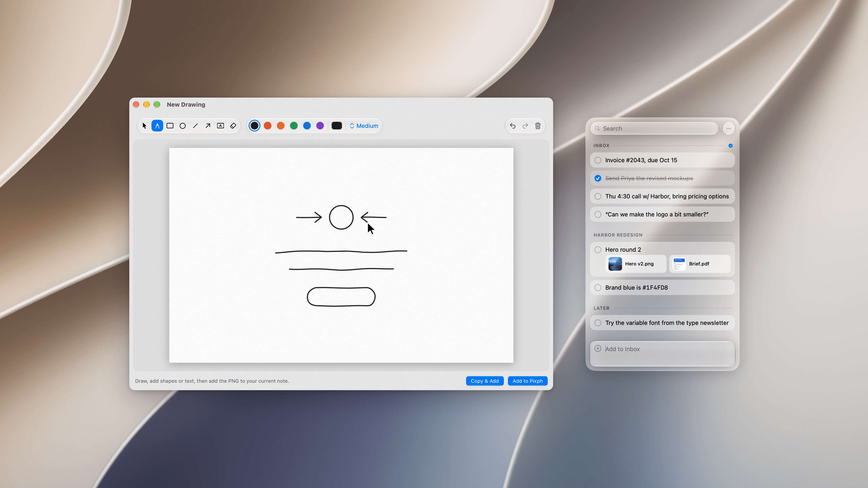The height and width of the screenshot is (488, 868).
Task: Choose the purple color swatch
Action: pyautogui.click(x=320, y=126)
